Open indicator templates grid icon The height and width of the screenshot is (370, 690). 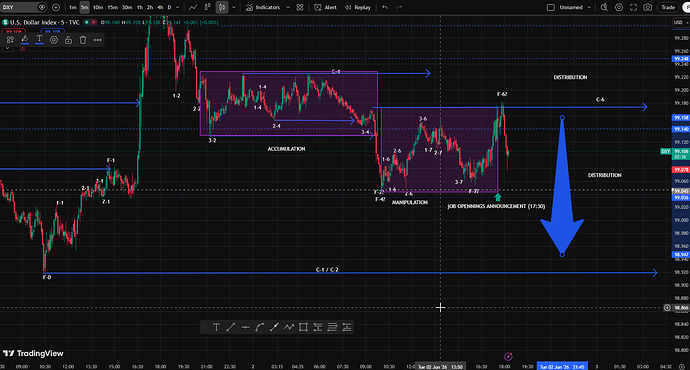click(x=300, y=7)
